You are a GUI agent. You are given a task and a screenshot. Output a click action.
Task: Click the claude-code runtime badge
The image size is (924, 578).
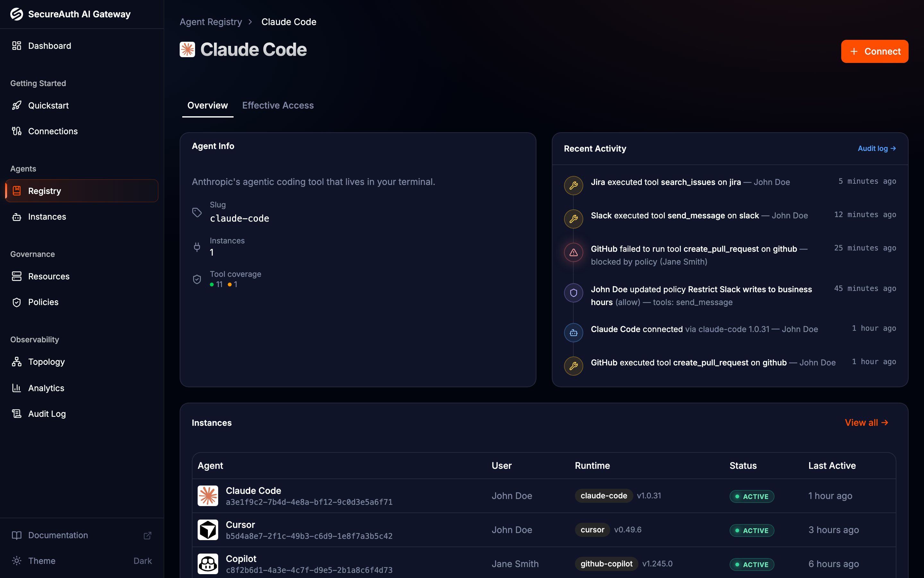pyautogui.click(x=604, y=496)
